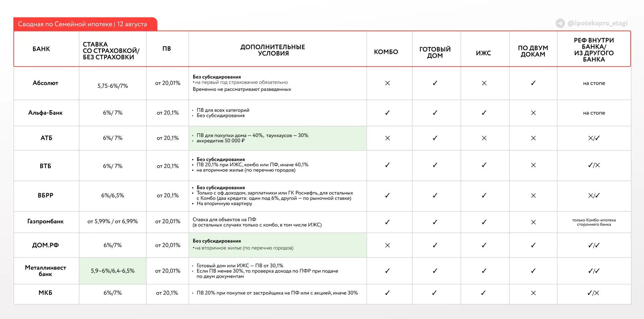644x319 pixels.
Task: Click the cross in АТБ's ПО ДВУМ ДОКАМ column
Action: coord(533,138)
